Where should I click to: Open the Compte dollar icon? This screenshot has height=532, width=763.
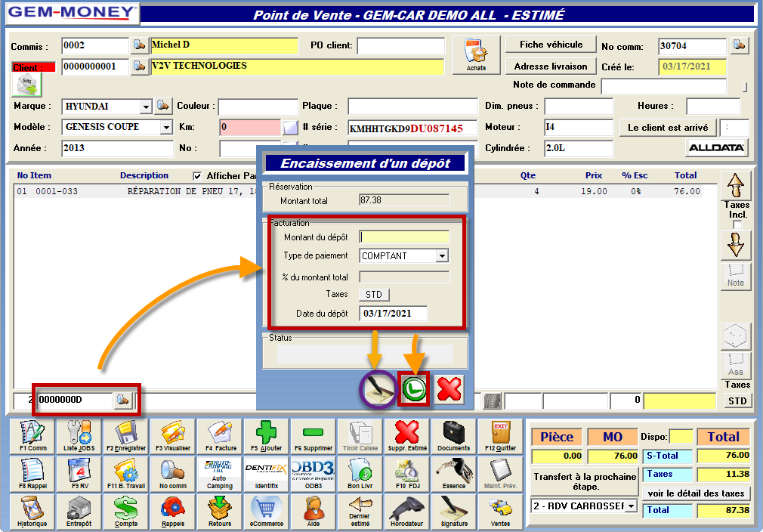click(x=125, y=512)
